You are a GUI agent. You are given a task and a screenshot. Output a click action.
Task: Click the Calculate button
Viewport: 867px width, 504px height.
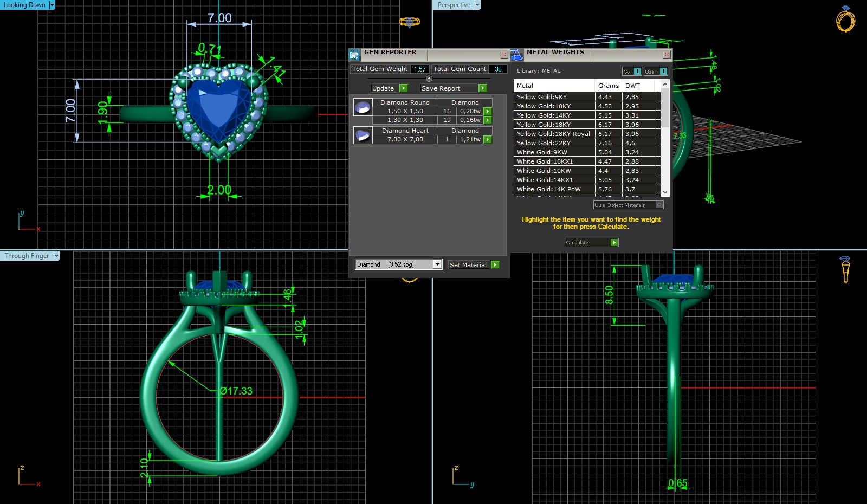(x=591, y=243)
